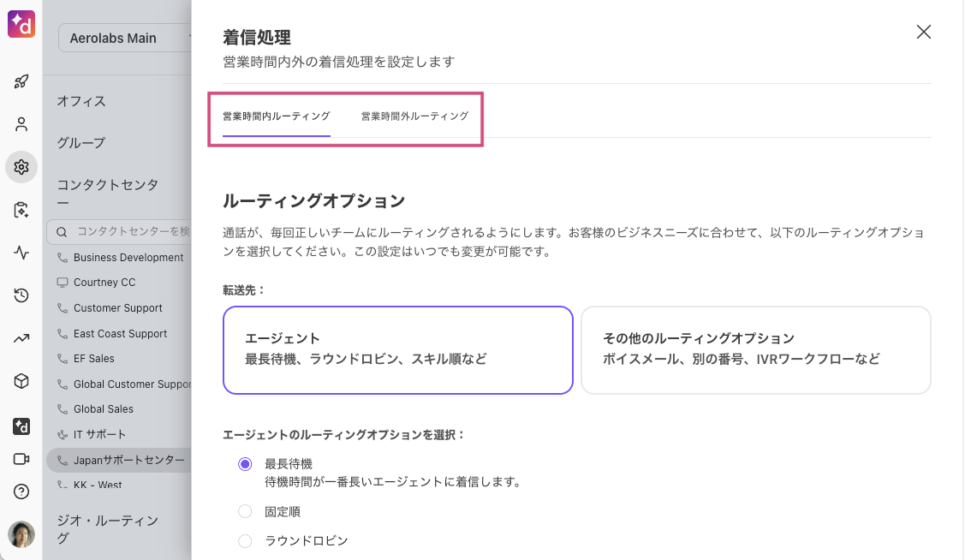Open the video camera meetings icon

coord(21,459)
